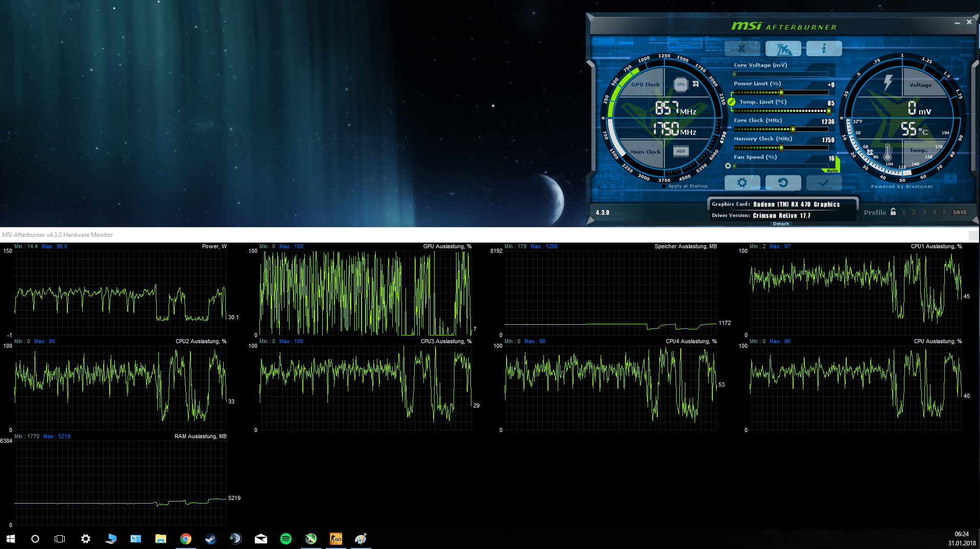The height and width of the screenshot is (549, 980).
Task: Open Windows Settings from taskbar
Action: [x=86, y=539]
